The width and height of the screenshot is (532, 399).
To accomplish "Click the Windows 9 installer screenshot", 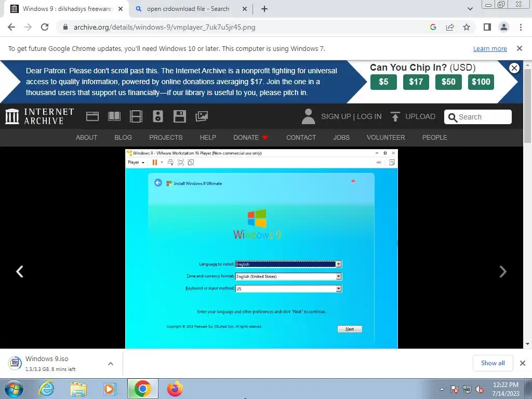I will pos(261,249).
